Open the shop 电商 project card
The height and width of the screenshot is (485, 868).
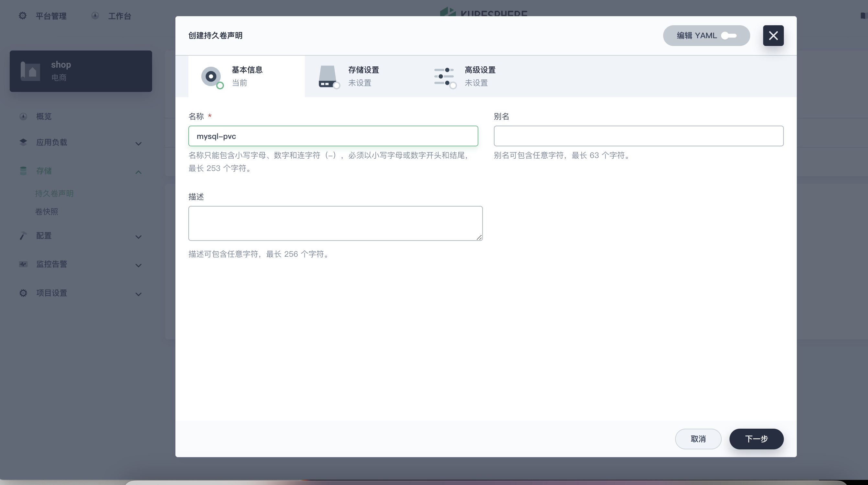(x=81, y=71)
